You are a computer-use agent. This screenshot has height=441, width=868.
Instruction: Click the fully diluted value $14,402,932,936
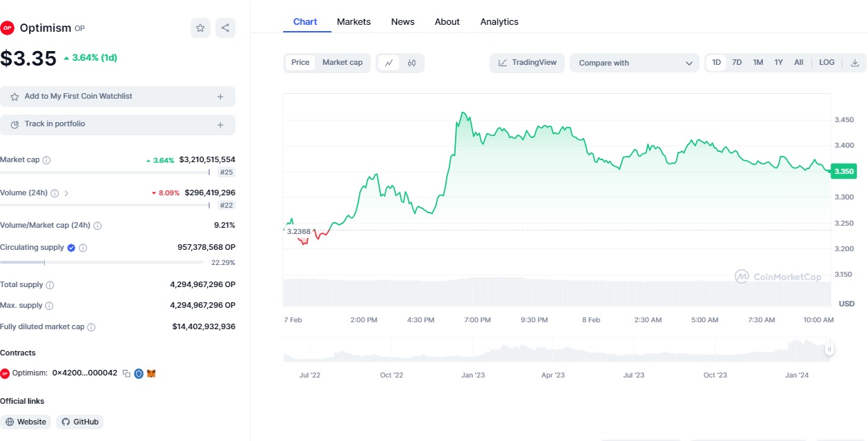pyautogui.click(x=204, y=327)
